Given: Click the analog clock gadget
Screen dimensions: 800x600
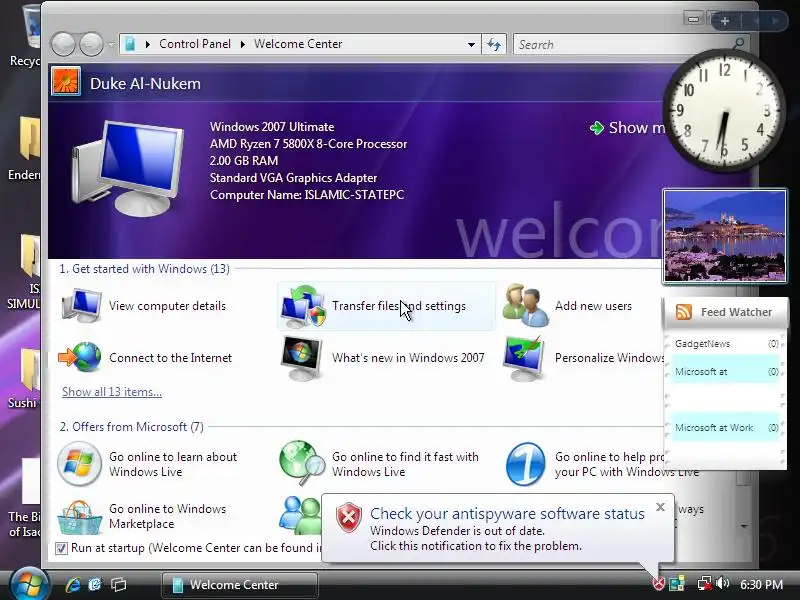Looking at the screenshot, I should [723, 110].
